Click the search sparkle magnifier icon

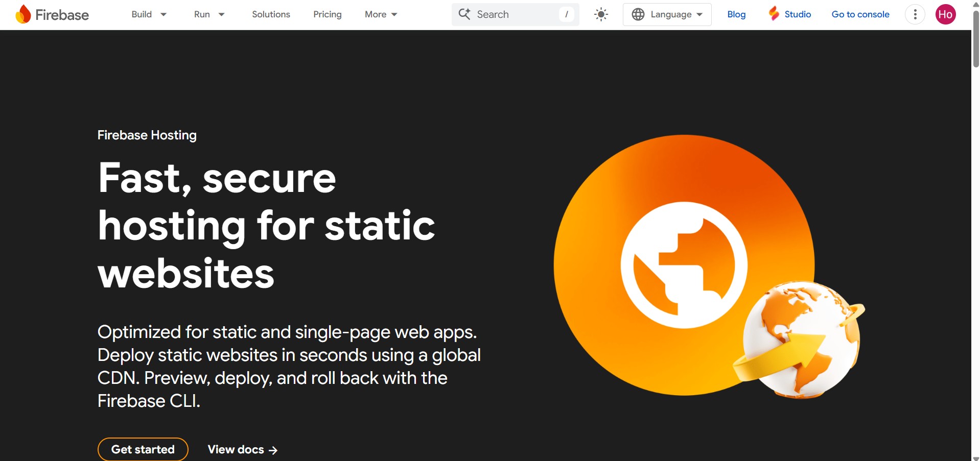point(464,14)
